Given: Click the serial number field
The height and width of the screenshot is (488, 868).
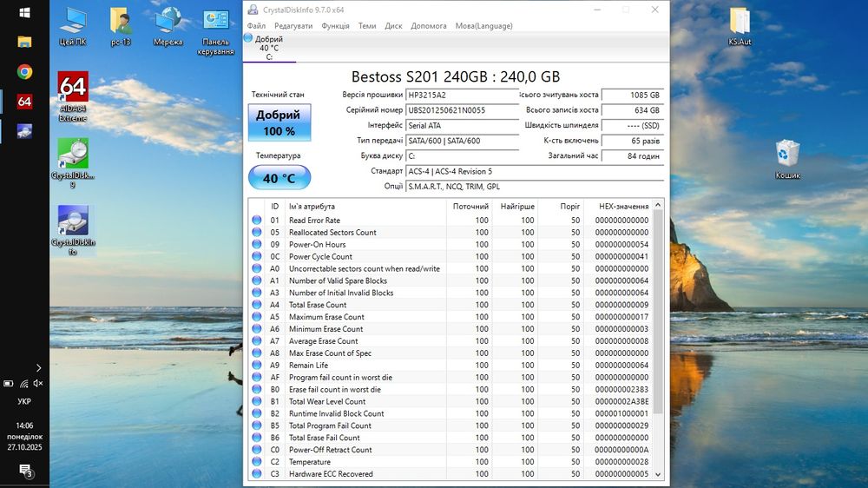Looking at the screenshot, I should pos(463,110).
